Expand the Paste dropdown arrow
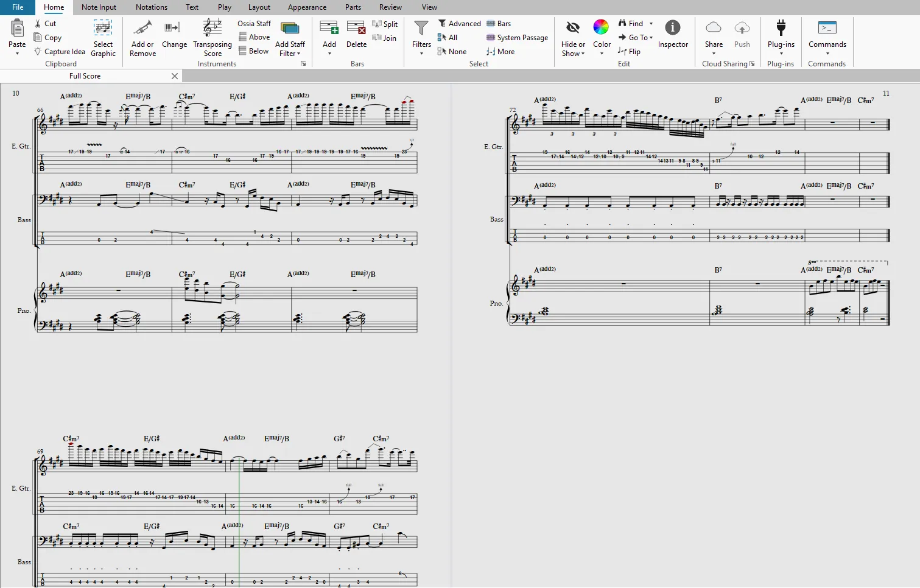 click(x=17, y=54)
